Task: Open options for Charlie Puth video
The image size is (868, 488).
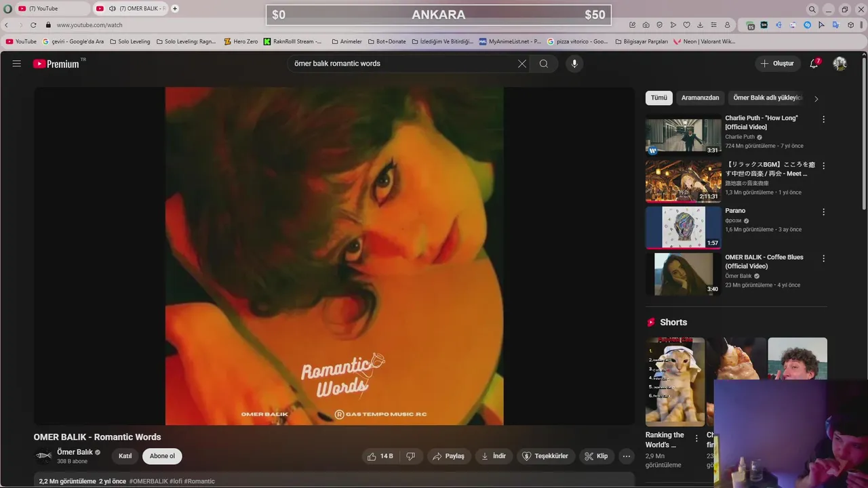Action: coord(824,119)
